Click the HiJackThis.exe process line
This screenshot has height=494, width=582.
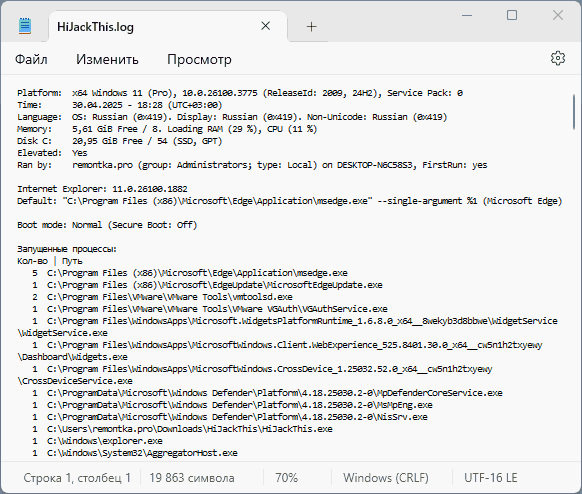(x=182, y=429)
